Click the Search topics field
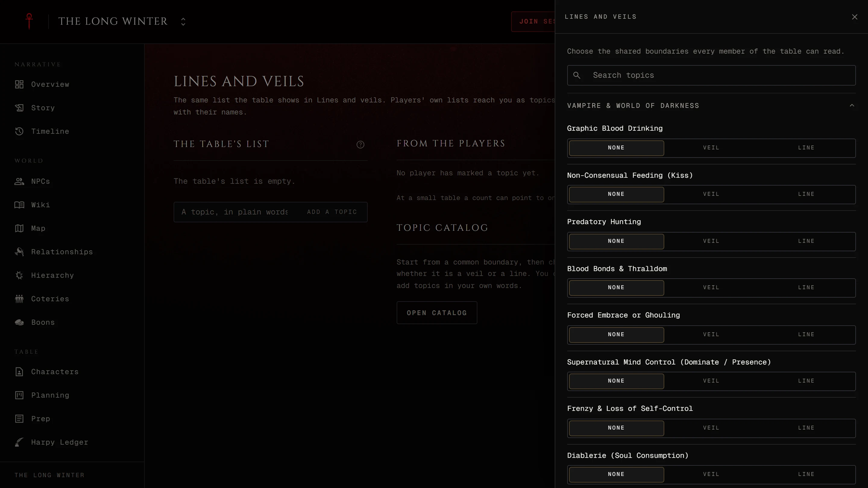 (x=711, y=75)
